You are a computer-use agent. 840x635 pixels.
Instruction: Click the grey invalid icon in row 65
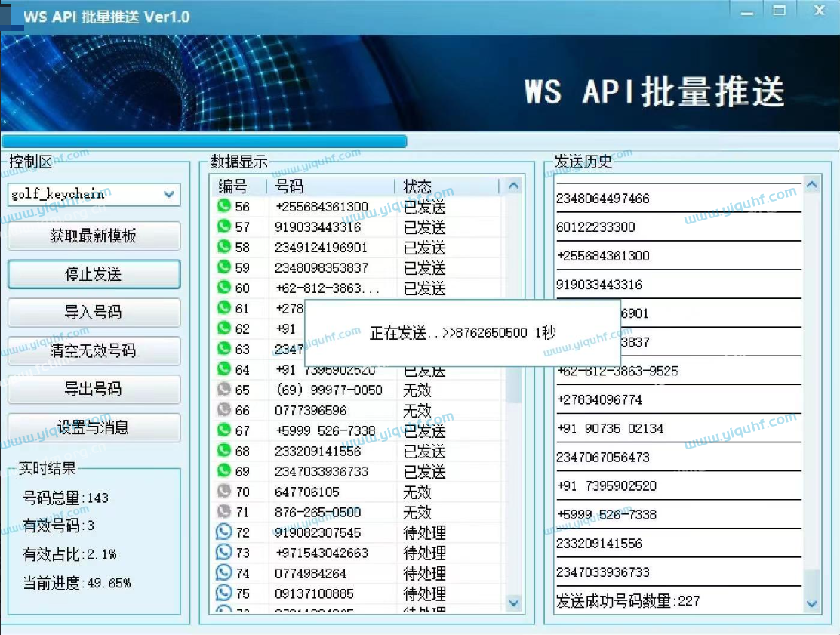(224, 389)
